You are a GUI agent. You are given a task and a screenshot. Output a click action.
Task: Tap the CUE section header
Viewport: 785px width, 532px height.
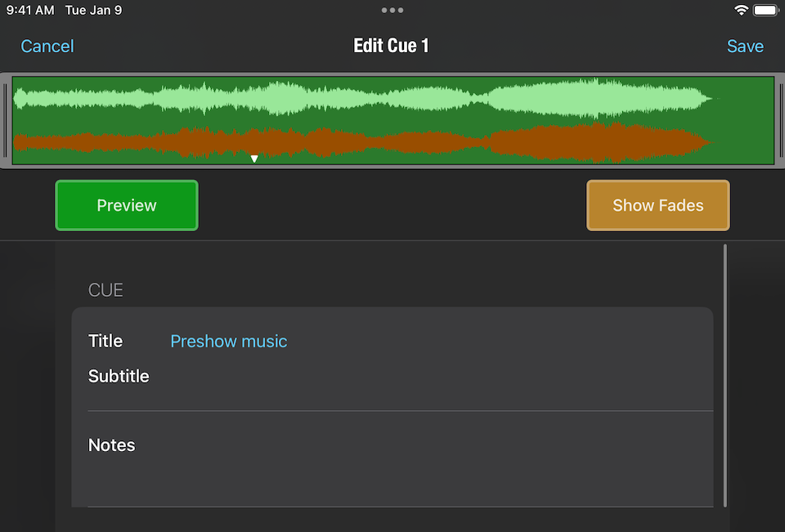pyautogui.click(x=105, y=290)
